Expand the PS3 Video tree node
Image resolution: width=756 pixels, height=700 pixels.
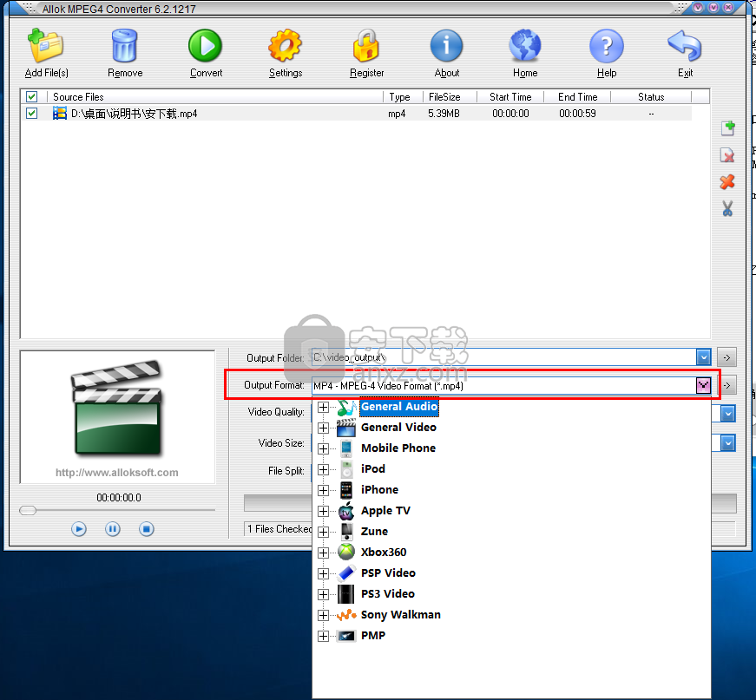pos(324,594)
